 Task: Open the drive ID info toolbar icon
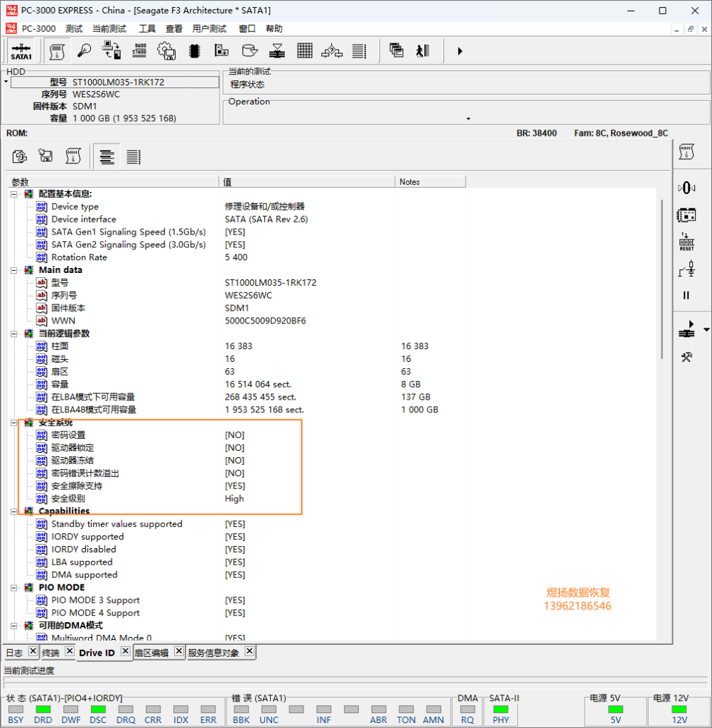pos(57,51)
